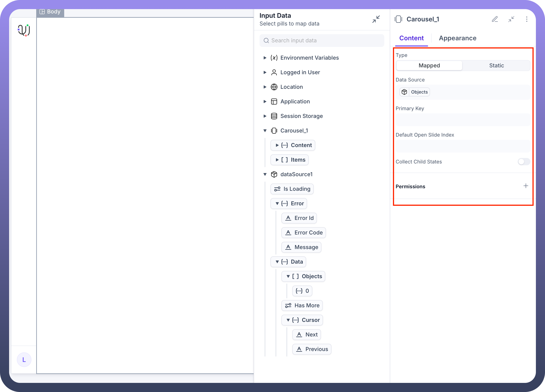
Task: Click the pencil rename icon for Carousel_1
Action: click(495, 19)
